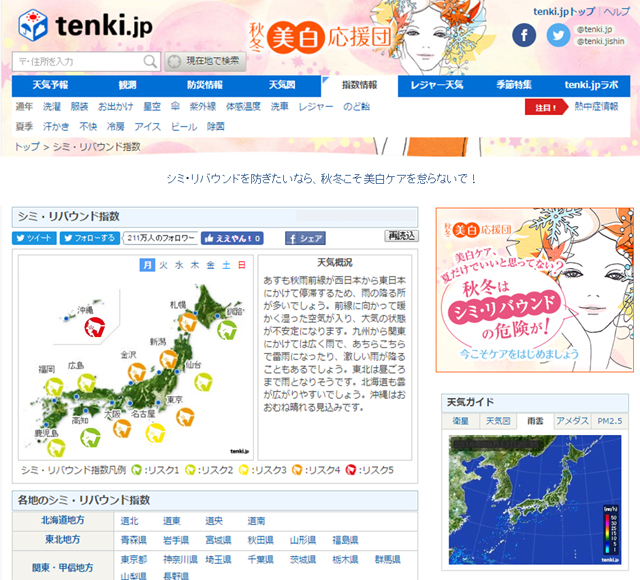The image size is (640, 580).
Task: Select Saturday (土) in day selector
Action: click(x=225, y=265)
